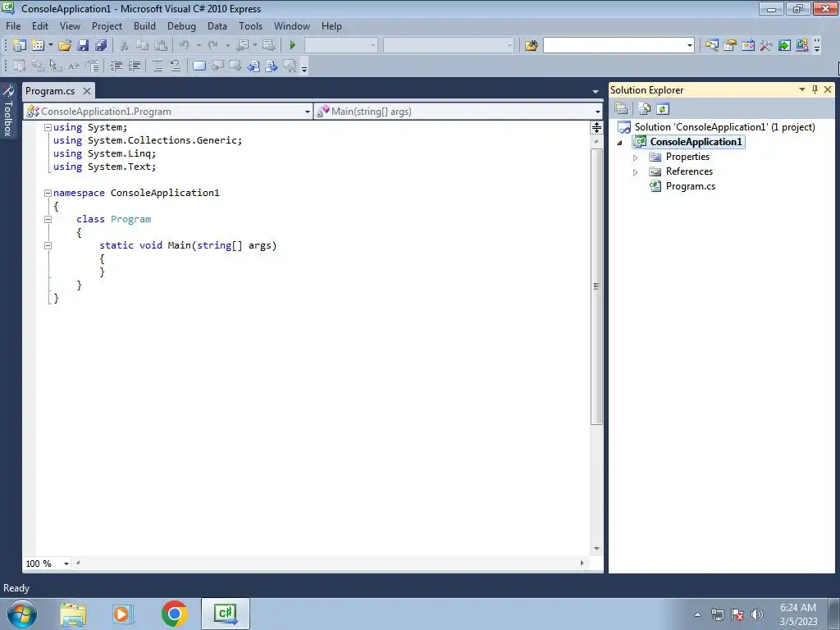
Task: Toggle a bookmark on current line
Action: (x=199, y=66)
